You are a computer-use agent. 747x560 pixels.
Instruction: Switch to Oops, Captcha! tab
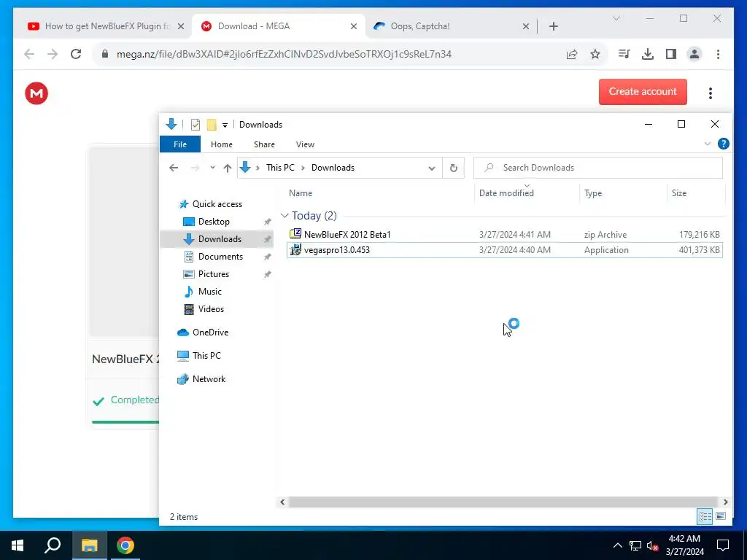point(419,26)
